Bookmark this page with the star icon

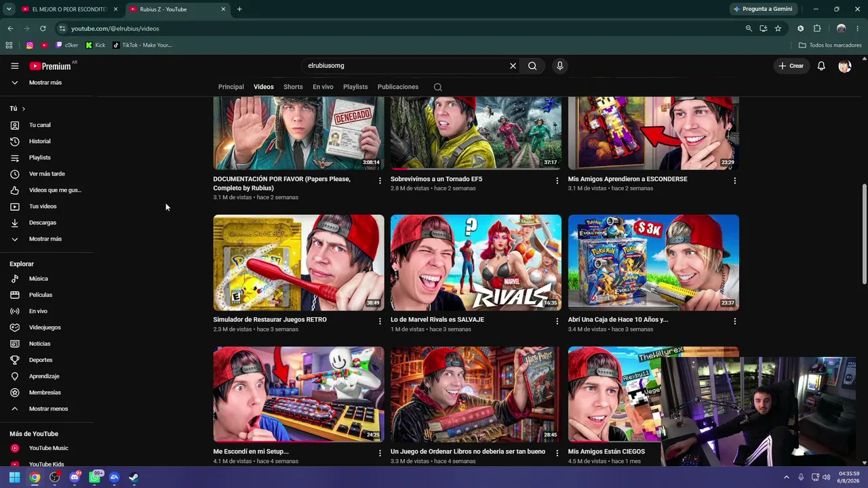[778, 28]
